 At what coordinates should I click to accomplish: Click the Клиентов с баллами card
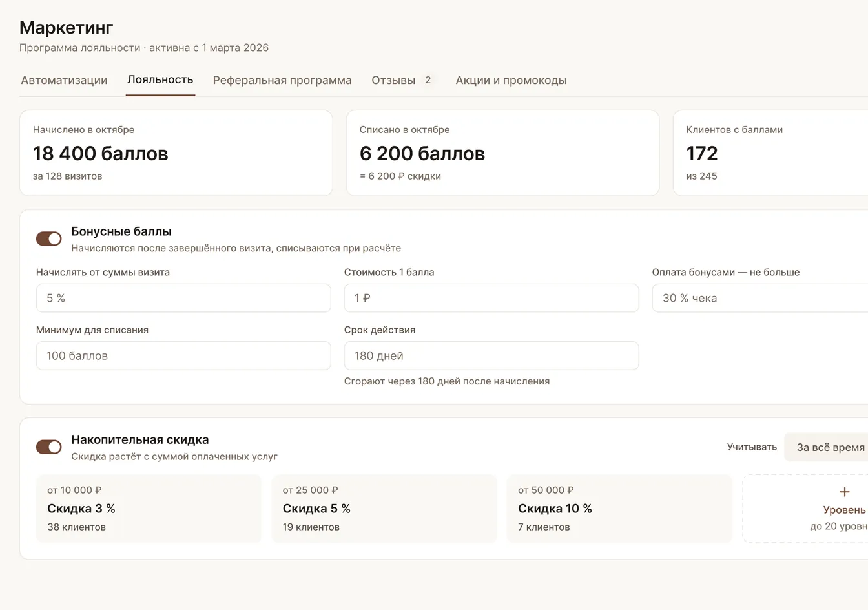tap(770, 152)
